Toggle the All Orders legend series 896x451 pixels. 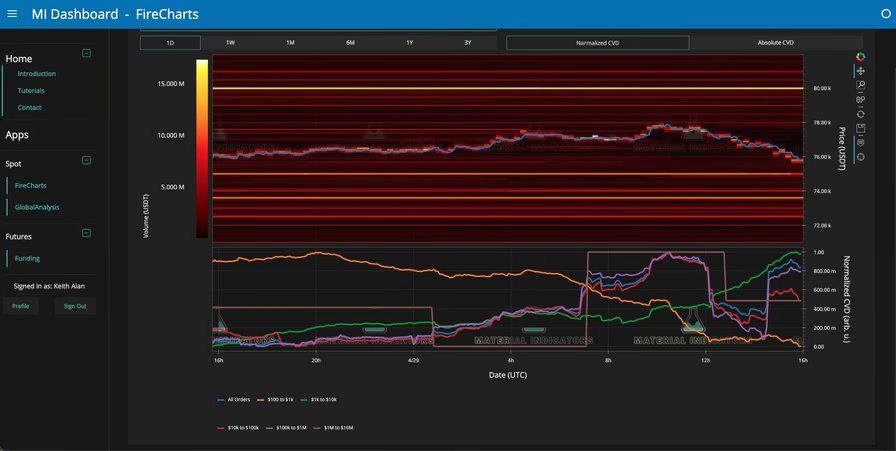pyautogui.click(x=236, y=399)
